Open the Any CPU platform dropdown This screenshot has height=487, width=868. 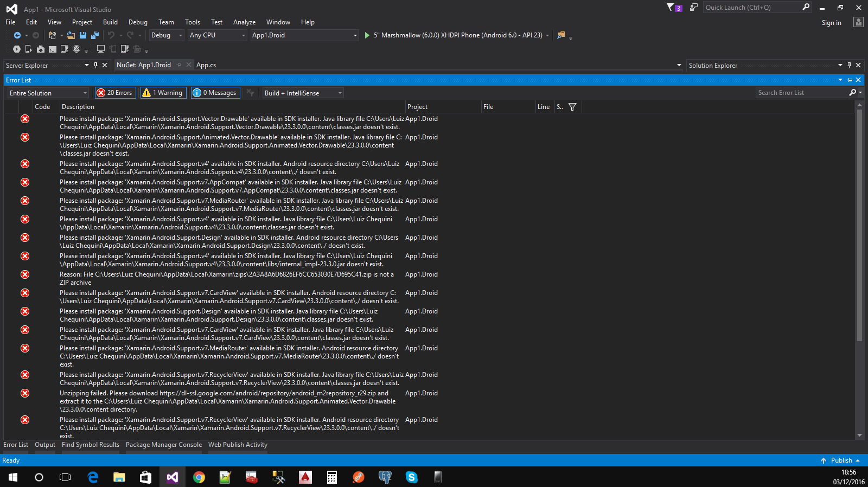coord(218,35)
